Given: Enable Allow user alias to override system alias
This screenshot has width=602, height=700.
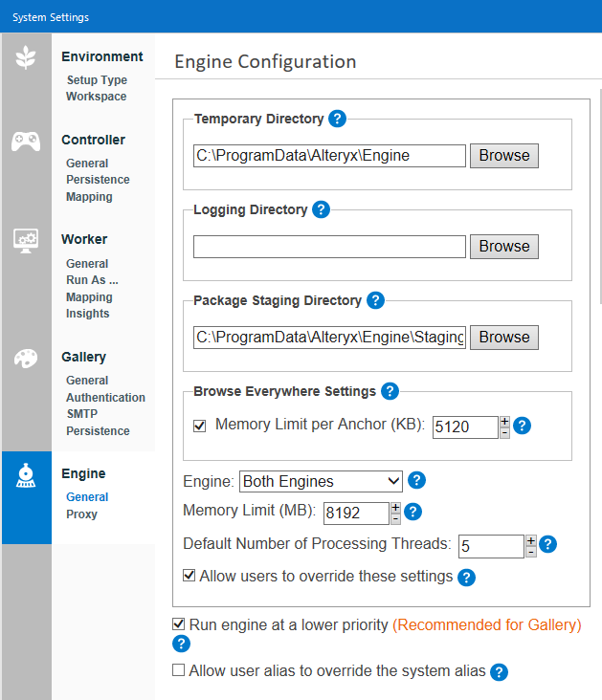Looking at the screenshot, I should coord(179,670).
